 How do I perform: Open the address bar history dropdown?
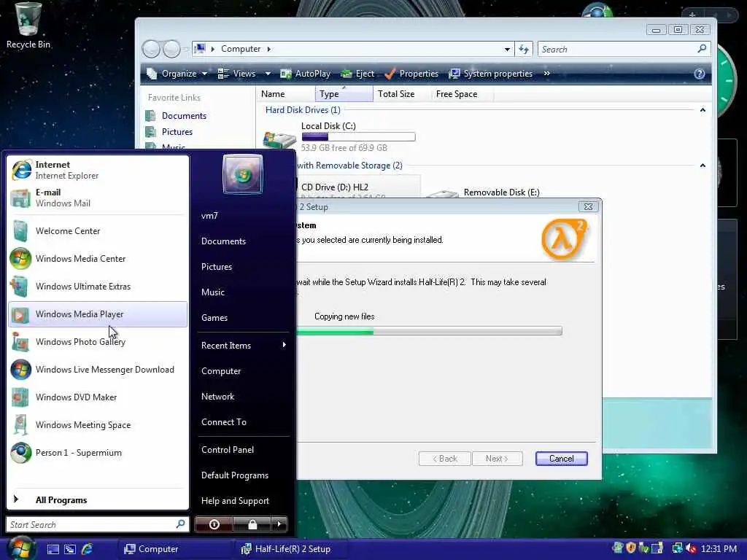pos(507,49)
